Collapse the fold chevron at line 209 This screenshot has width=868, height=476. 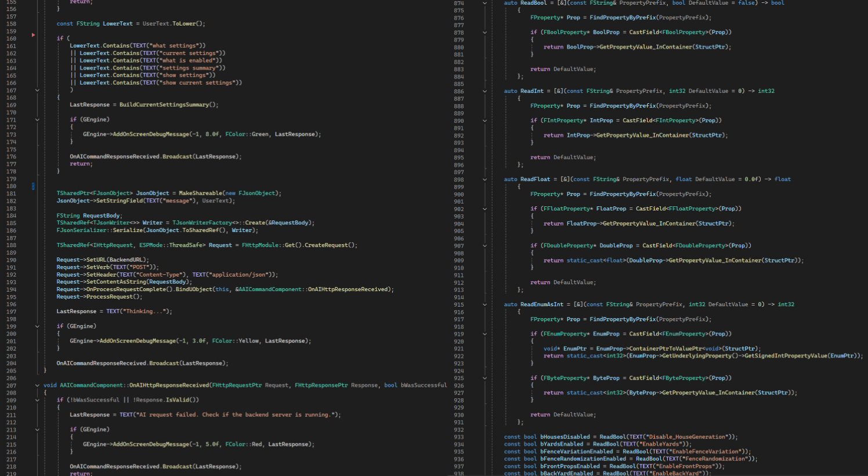37,400
